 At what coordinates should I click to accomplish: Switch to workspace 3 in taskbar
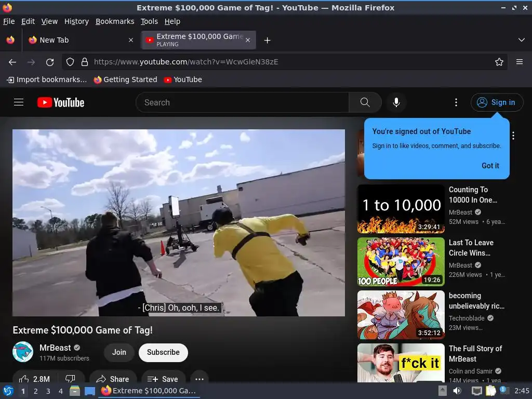point(48,391)
